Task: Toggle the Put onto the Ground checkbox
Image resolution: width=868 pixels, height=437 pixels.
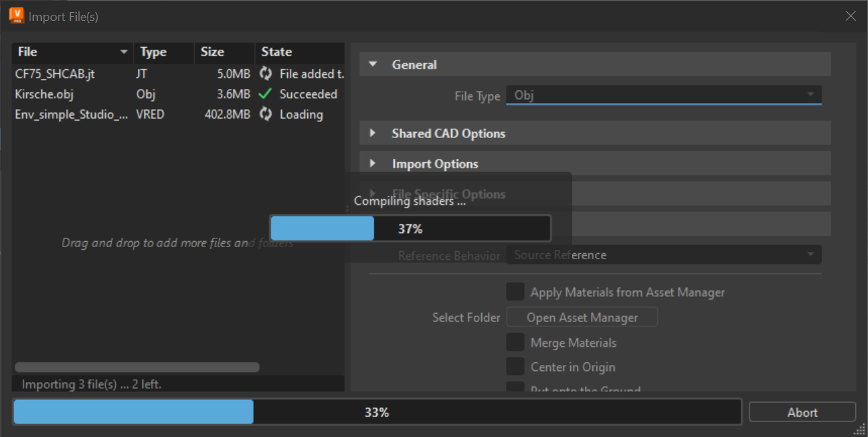Action: coord(515,389)
